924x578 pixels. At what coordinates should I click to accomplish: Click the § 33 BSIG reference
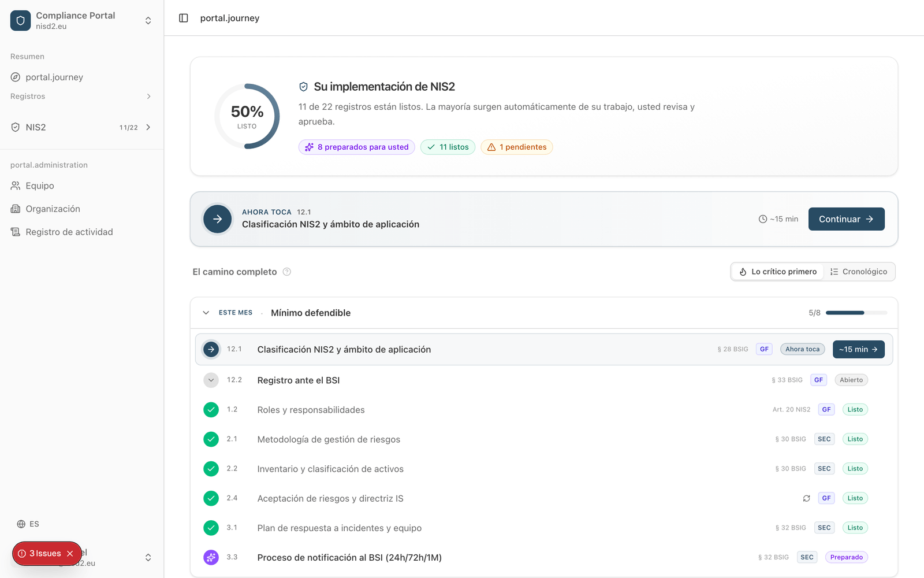click(x=787, y=380)
